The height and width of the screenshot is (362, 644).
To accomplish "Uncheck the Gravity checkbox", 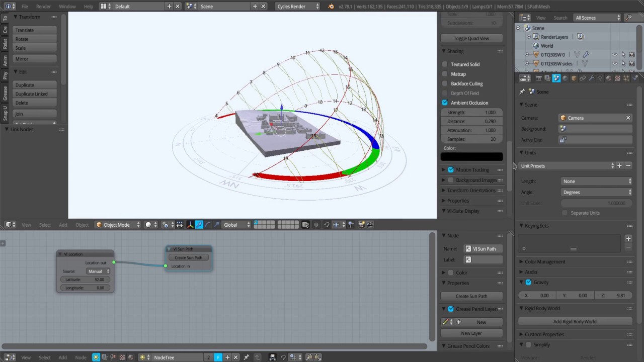I will (528, 283).
